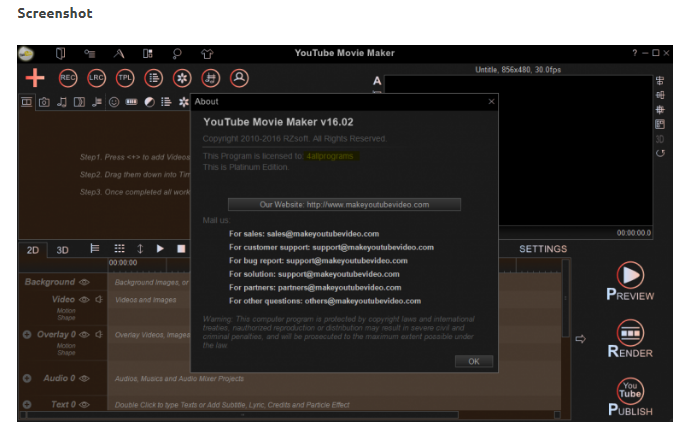Mute the Video track speaker
This screenshot has width=683, height=440.
point(99,300)
